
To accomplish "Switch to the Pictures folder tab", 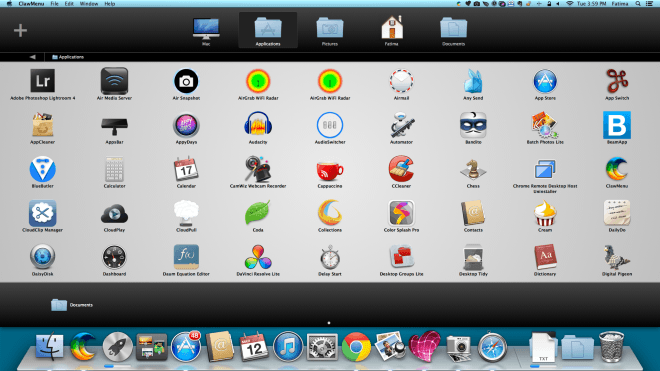I will coord(330,31).
